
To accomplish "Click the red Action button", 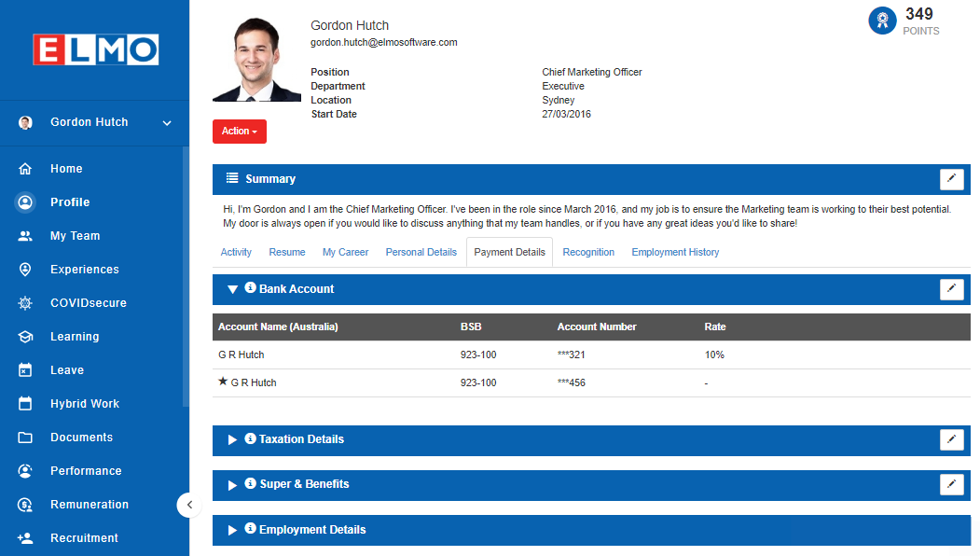I will pos(240,132).
